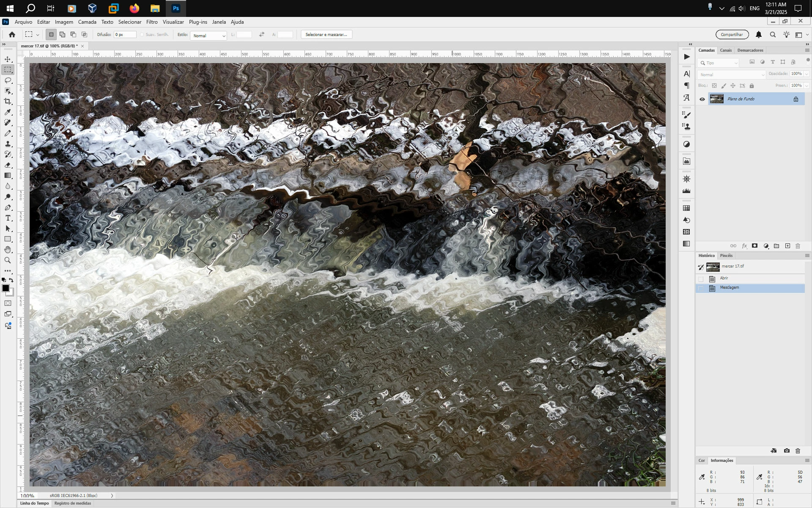The width and height of the screenshot is (812, 508).
Task: Open the Filtro menu
Action: 152,22
